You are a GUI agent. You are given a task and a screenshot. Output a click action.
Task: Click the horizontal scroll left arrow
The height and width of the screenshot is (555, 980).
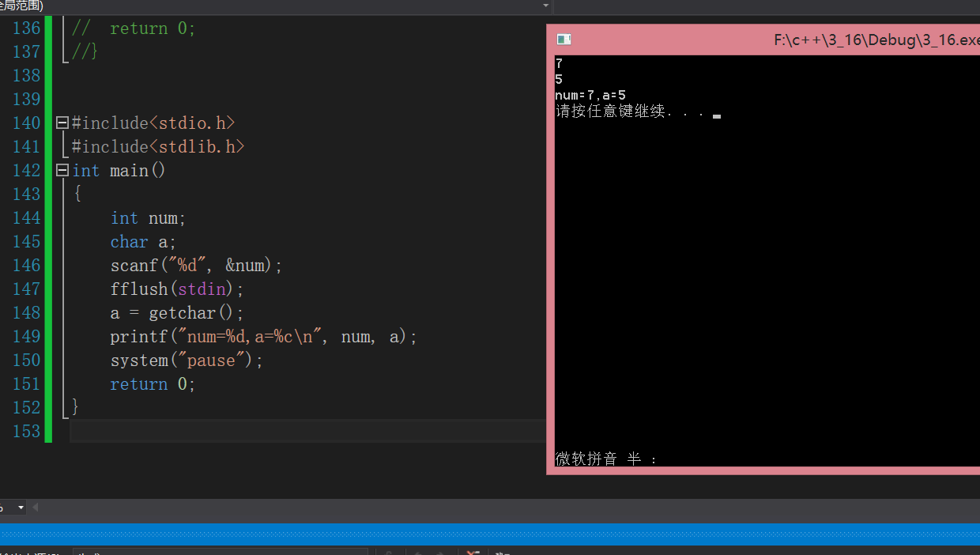click(x=36, y=508)
